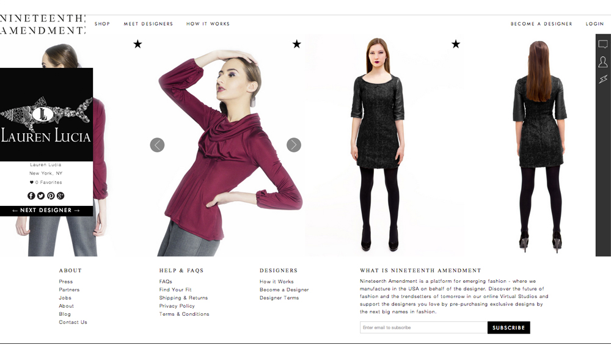
Task: Click the lightning bolt sidebar icon
Action: point(603,79)
